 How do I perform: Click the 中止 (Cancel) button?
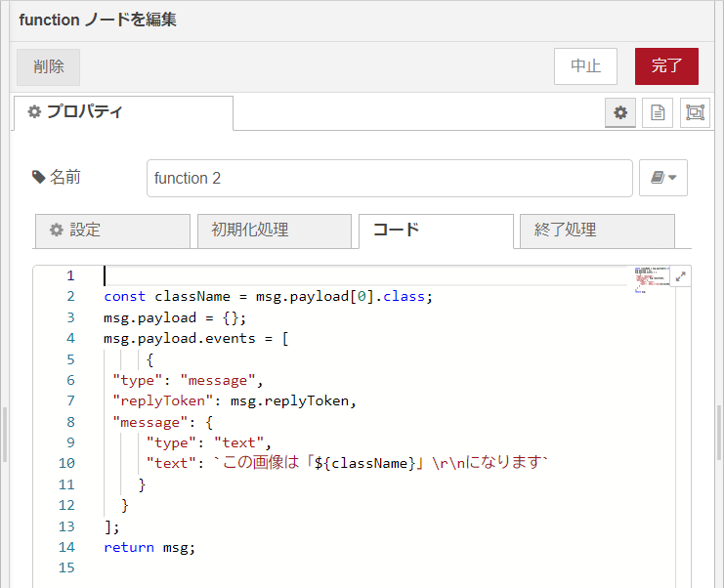(585, 66)
